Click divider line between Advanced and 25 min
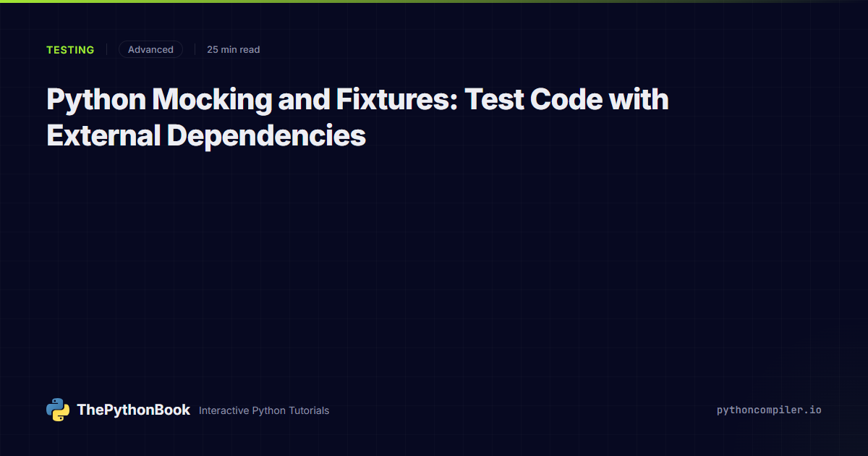This screenshot has width=868, height=456. pos(195,50)
